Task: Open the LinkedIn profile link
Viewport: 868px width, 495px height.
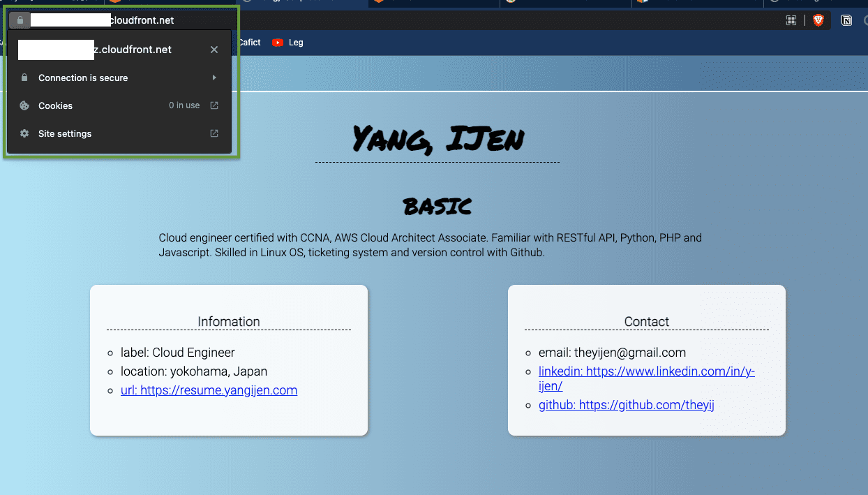Action: [x=646, y=372]
